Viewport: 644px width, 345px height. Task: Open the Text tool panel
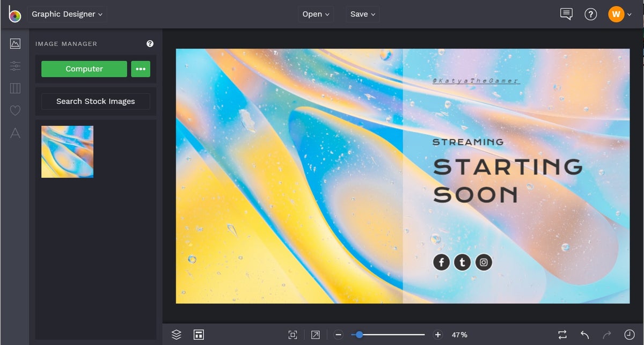pos(14,133)
